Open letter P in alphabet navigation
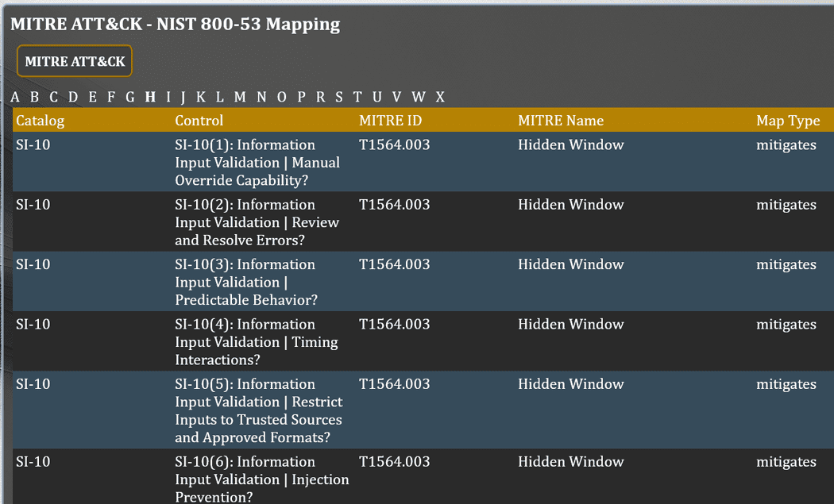Viewport: 834px width, 504px height. pos(302,98)
